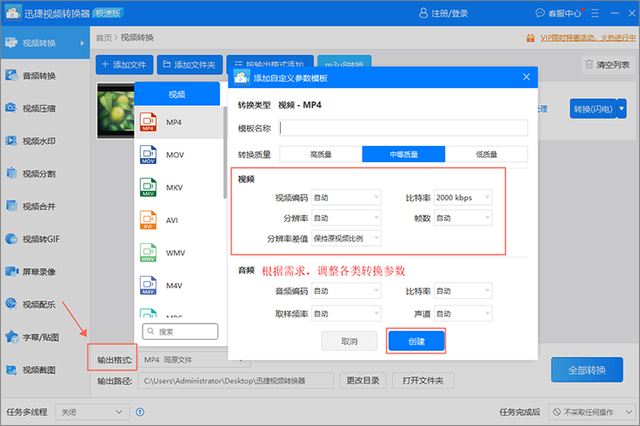Open the 帧数 dropdown
This screenshot has height=426, width=640.
[463, 218]
